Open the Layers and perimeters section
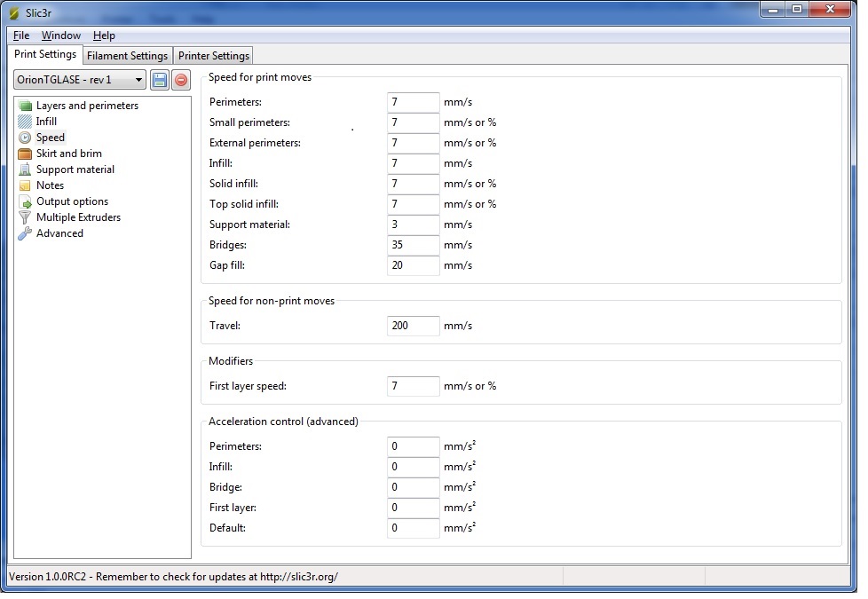The width and height of the screenshot is (868, 599). (86, 106)
